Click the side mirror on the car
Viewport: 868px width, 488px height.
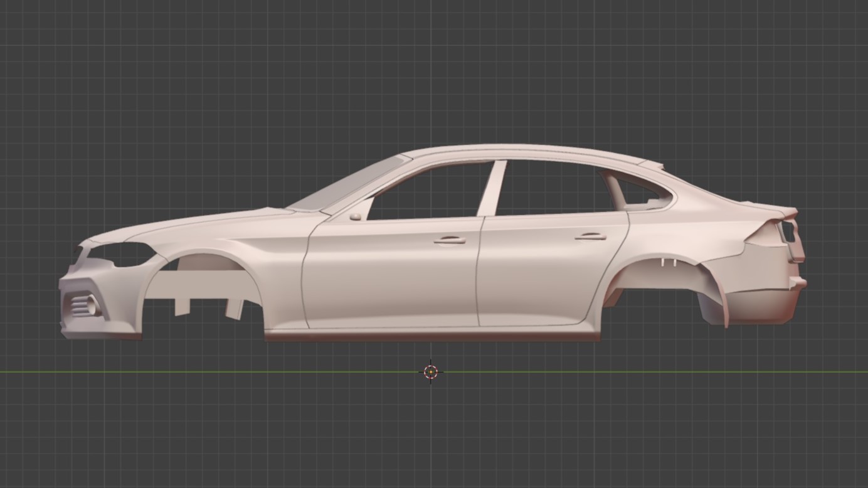[x=356, y=217]
